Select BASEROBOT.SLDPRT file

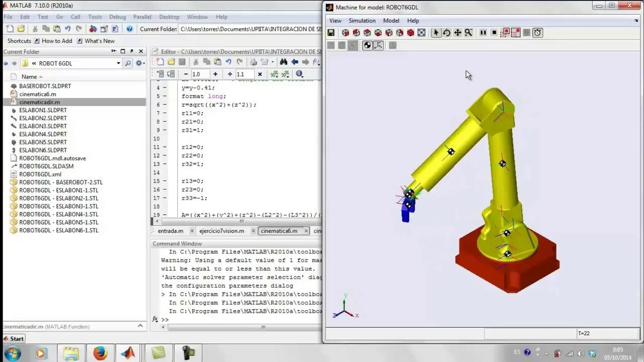pyautogui.click(x=45, y=86)
